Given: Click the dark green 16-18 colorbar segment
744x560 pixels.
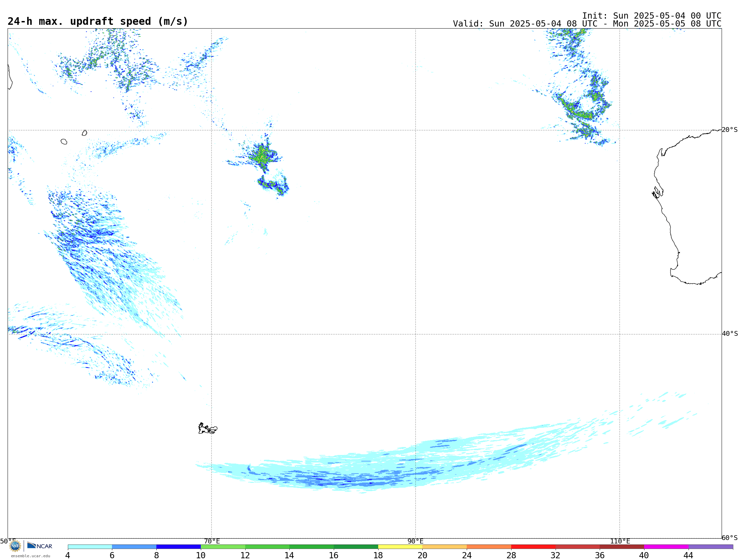Looking at the screenshot, I should pos(356,547).
